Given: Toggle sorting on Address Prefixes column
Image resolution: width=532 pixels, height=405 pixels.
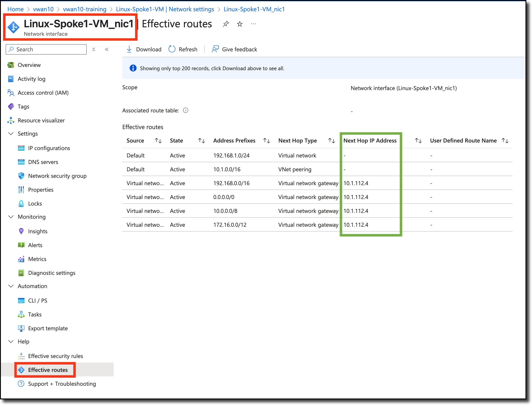Looking at the screenshot, I should 266,141.
